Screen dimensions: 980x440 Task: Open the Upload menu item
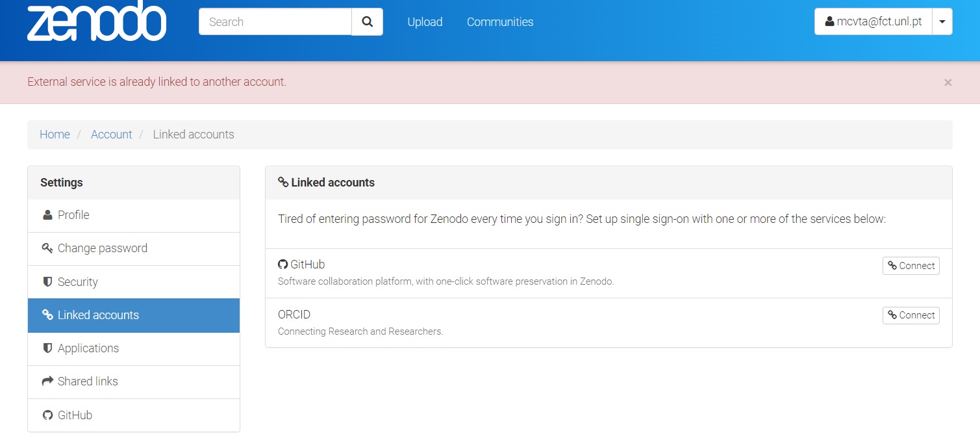(424, 21)
